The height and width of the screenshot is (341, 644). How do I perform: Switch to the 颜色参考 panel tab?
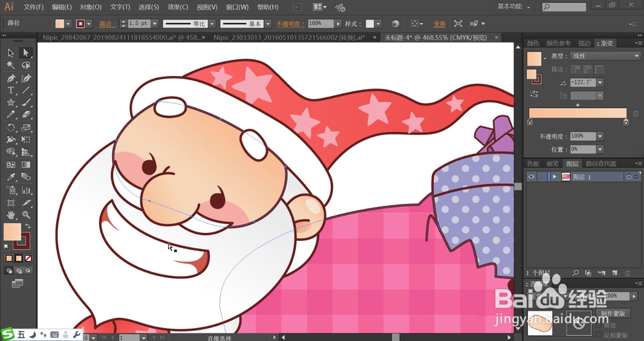tap(558, 43)
